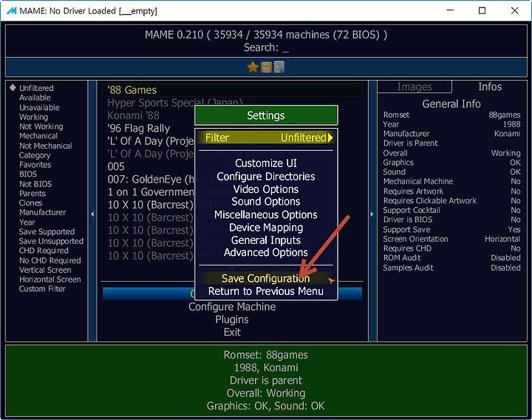The image size is (532, 420).
Task: Open Advanced Options entry
Action: (266, 253)
